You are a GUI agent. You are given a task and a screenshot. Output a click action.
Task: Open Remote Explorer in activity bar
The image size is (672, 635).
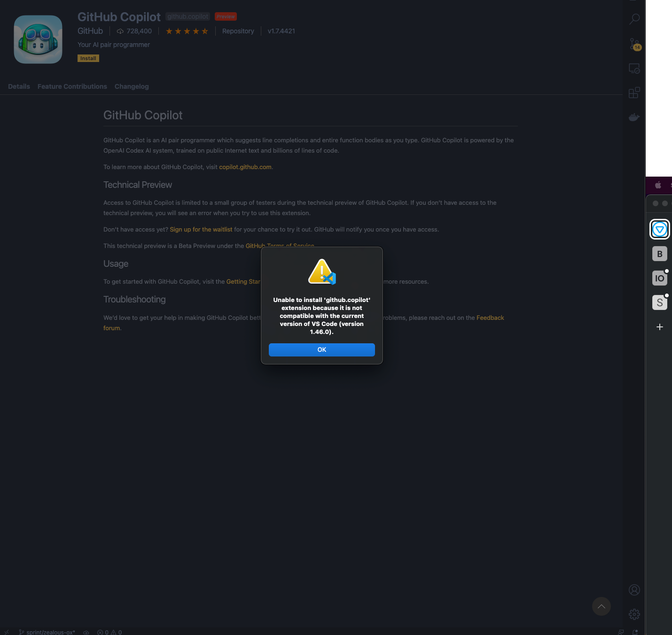pyautogui.click(x=634, y=69)
